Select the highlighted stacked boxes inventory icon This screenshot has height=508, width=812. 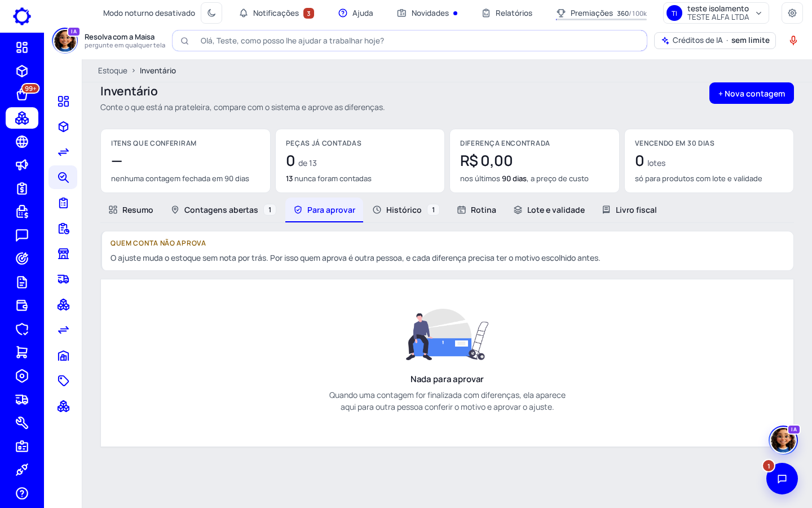click(x=22, y=118)
